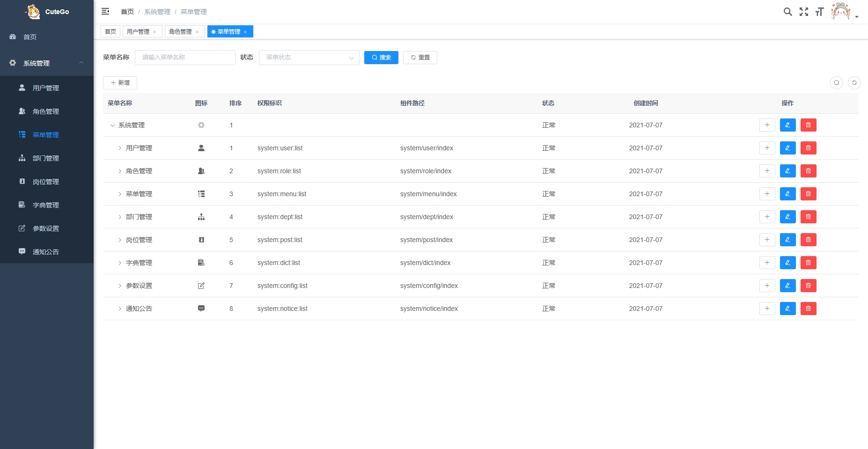Delete the 通知公告 menu via trash icon
Screen dimensions: 868x449
[809, 309]
